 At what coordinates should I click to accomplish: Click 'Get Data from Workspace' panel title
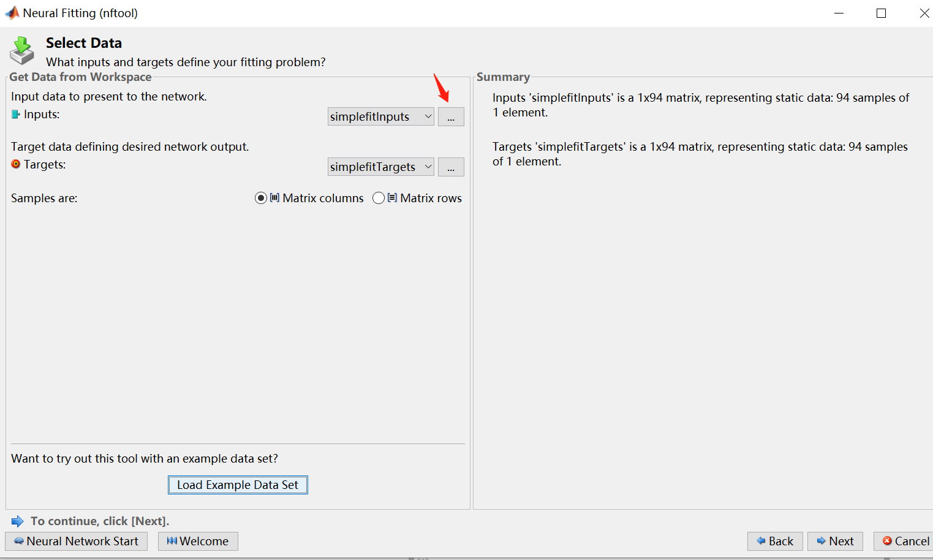click(80, 77)
